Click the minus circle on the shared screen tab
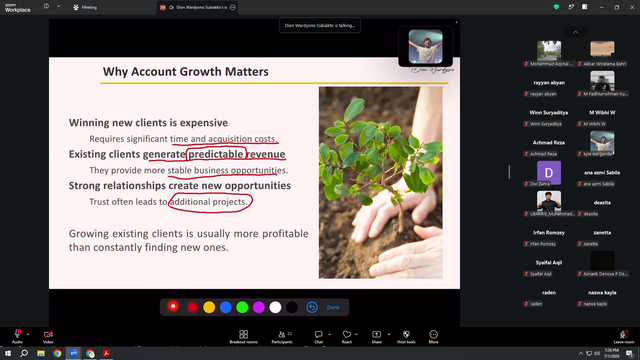Screen dimensions: 640x360 pyautogui.click(x=233, y=7)
